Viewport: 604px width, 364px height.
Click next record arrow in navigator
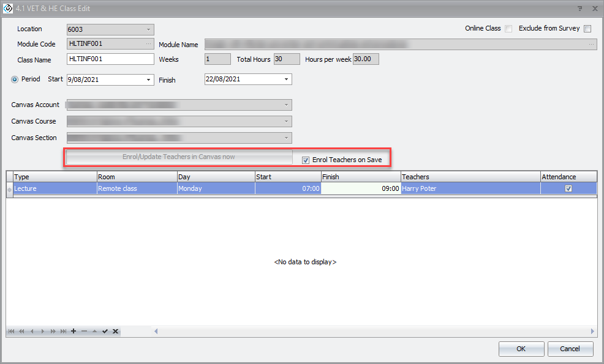pyautogui.click(x=42, y=331)
